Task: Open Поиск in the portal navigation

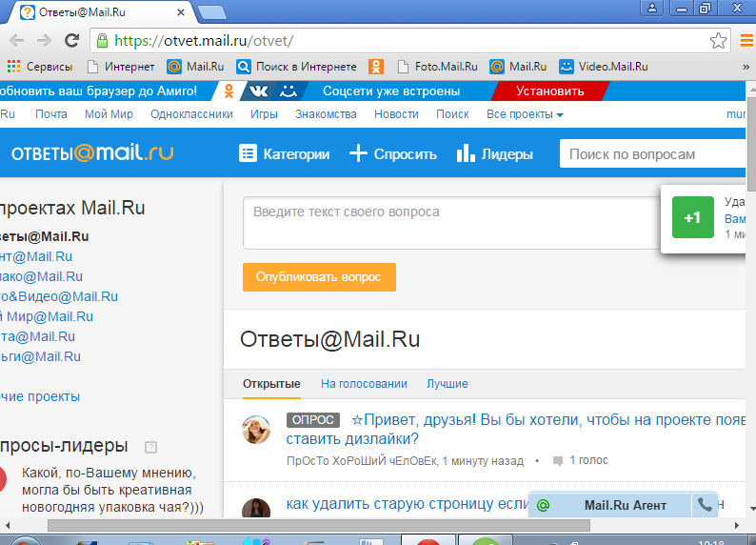Action: tap(452, 114)
